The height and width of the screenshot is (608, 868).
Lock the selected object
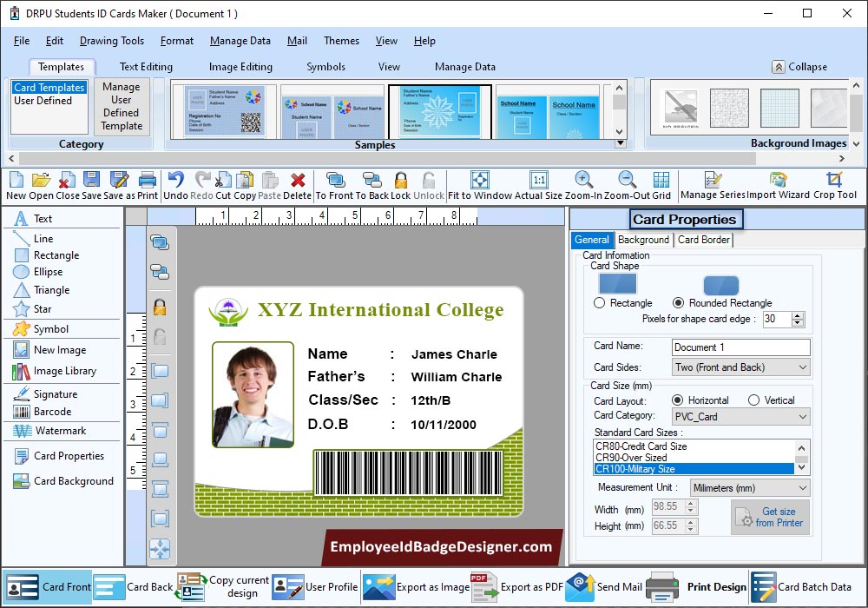point(401,186)
